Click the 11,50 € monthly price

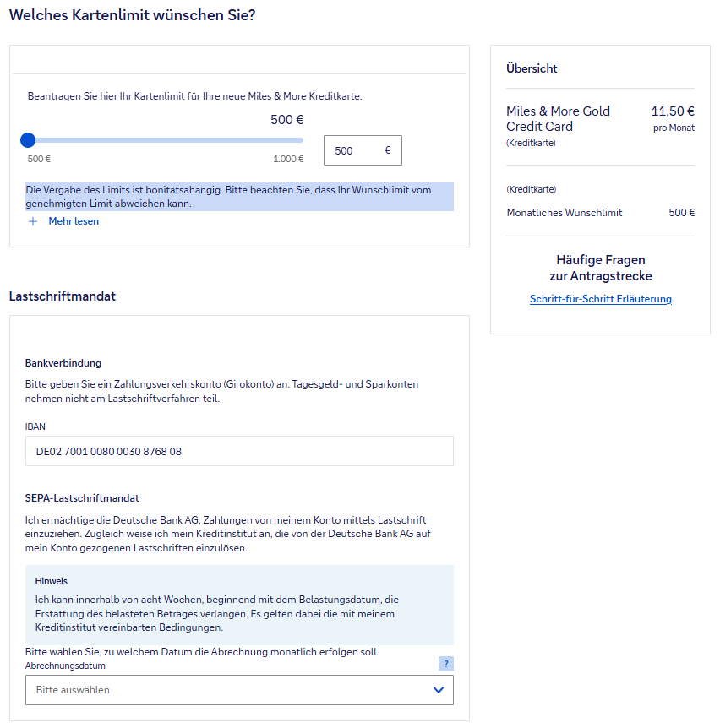(673, 111)
